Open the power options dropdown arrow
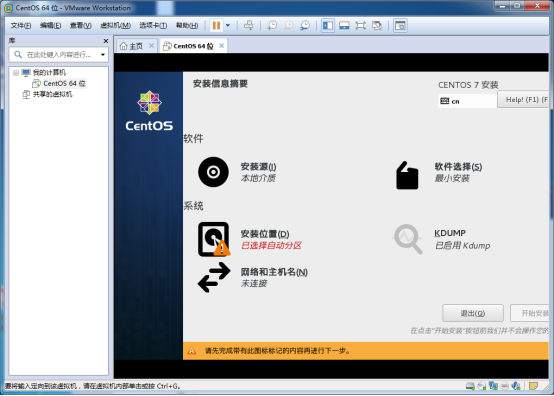The height and width of the screenshot is (396, 554). tap(228, 25)
